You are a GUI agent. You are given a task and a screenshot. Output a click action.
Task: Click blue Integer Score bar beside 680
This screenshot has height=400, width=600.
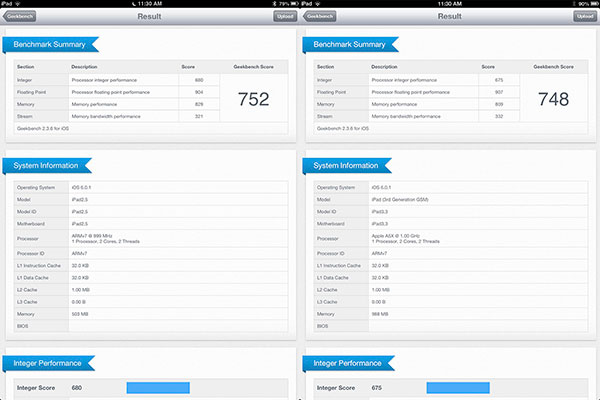[x=158, y=388]
